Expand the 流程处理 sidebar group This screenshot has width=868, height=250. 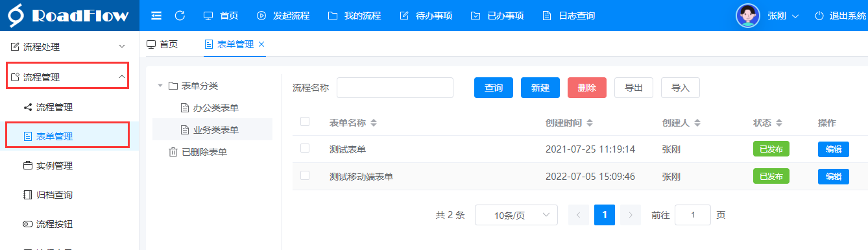[x=69, y=47]
